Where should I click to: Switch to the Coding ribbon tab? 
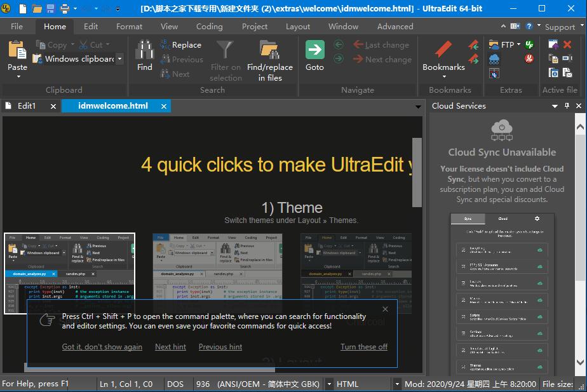pos(209,26)
